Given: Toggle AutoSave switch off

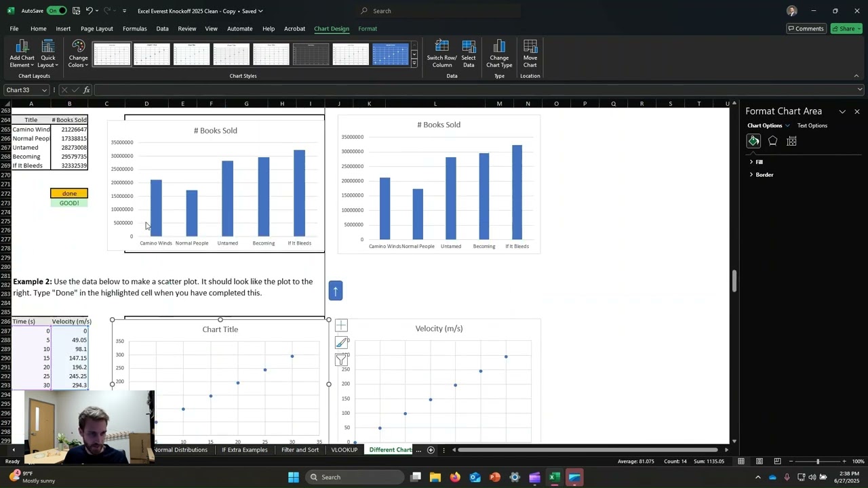Looking at the screenshot, I should tap(56, 11).
